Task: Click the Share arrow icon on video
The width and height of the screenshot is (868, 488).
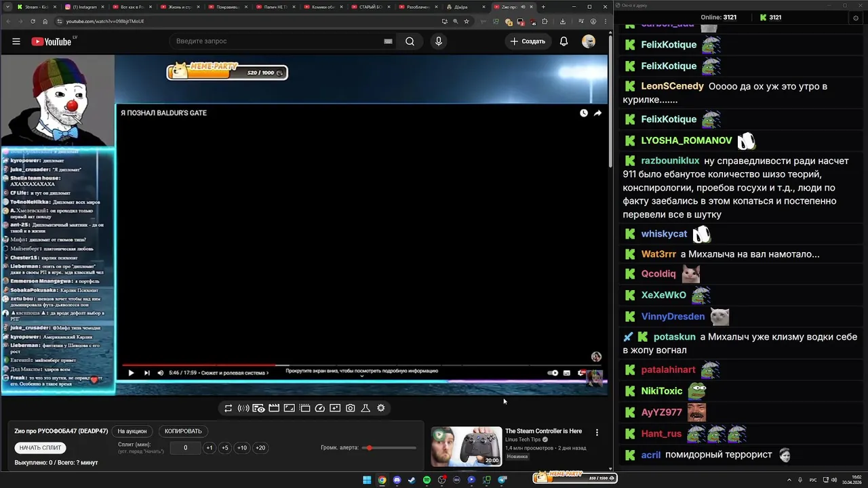Action: (597, 113)
